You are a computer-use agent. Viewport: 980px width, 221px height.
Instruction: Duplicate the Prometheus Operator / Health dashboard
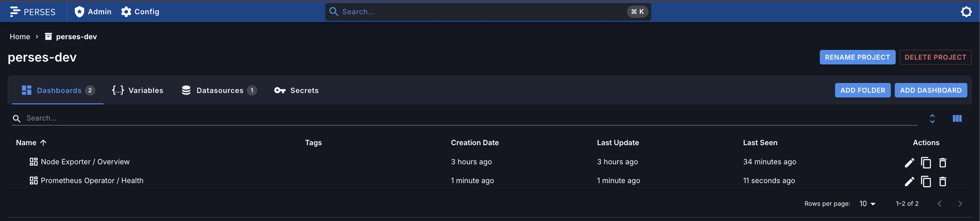pos(926,181)
